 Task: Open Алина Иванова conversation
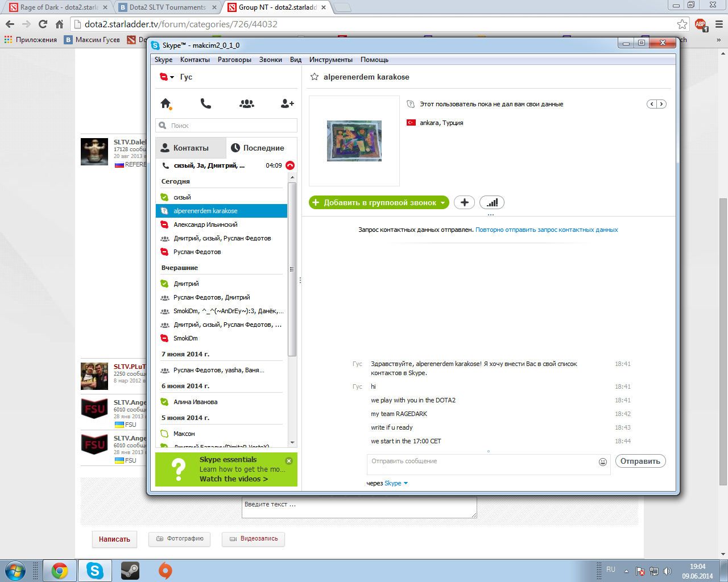221,402
